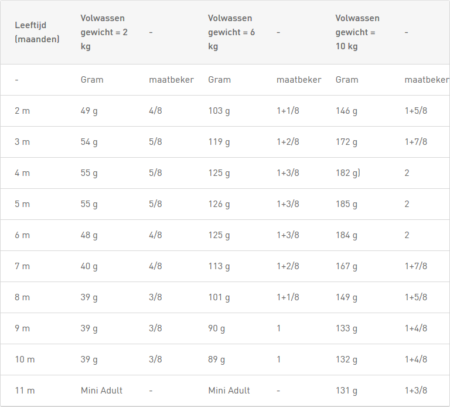Image resolution: width=450 pixels, height=407 pixels.
Task: Click the 1+5/8 maatbeker cell in 2 m row
Action: (x=416, y=111)
